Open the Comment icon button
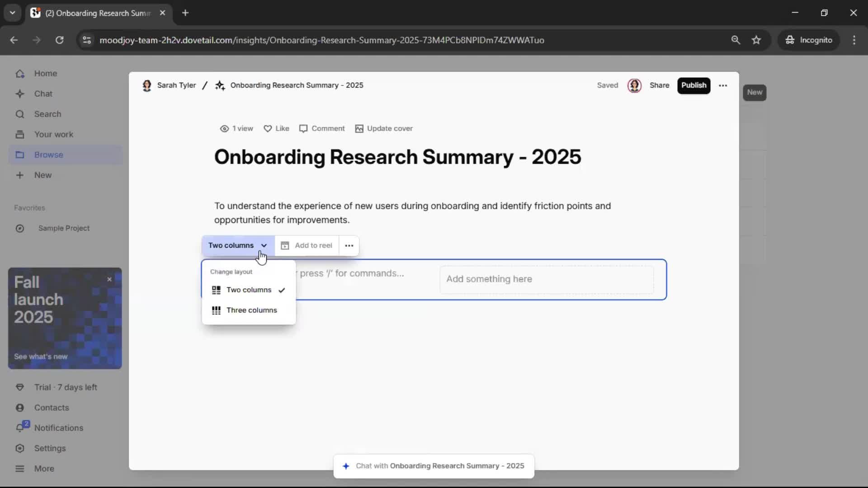The height and width of the screenshot is (488, 868). pos(303,129)
